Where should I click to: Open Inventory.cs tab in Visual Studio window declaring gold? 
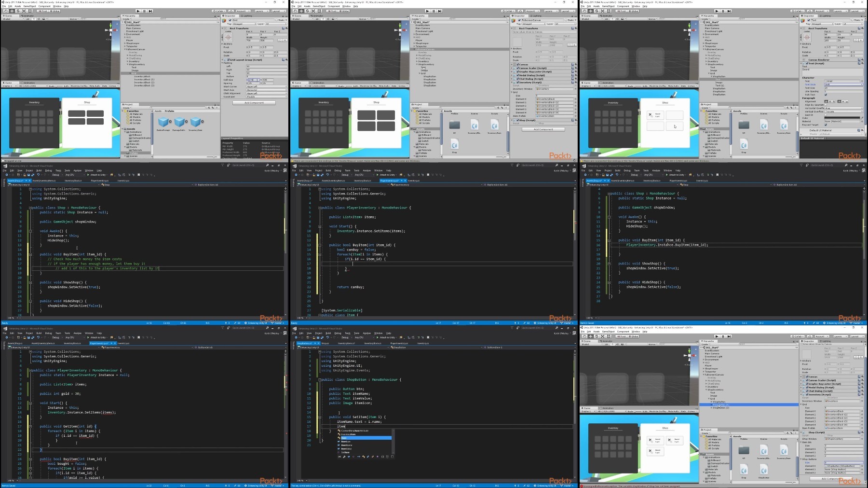coord(123,343)
